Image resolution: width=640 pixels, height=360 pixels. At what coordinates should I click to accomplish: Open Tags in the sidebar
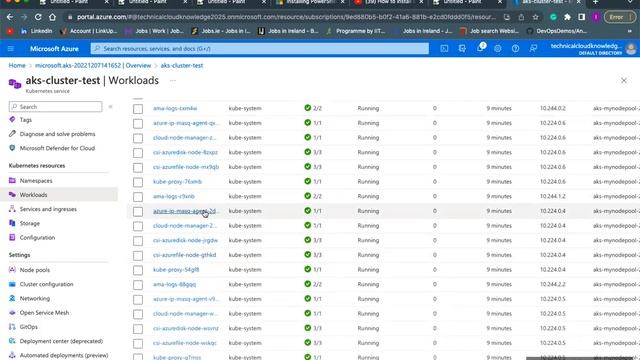tap(26, 120)
